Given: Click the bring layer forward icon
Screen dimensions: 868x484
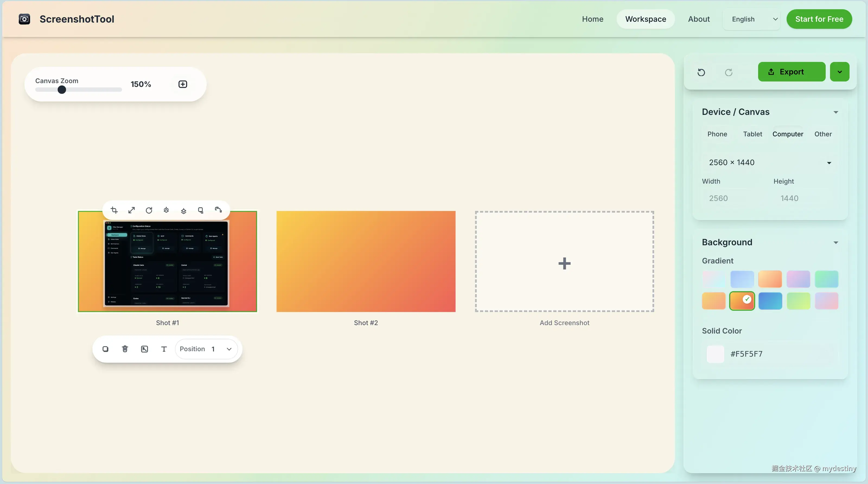Looking at the screenshot, I should [x=166, y=210].
